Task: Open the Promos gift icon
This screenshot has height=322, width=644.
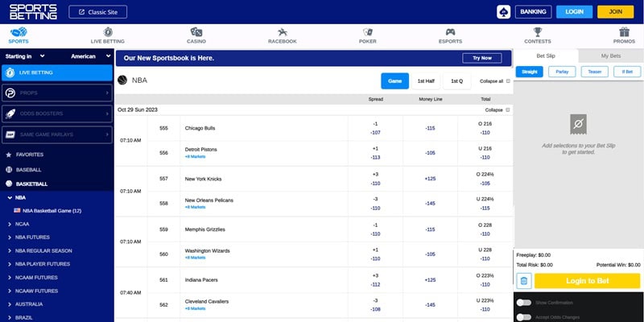Action: tap(625, 32)
